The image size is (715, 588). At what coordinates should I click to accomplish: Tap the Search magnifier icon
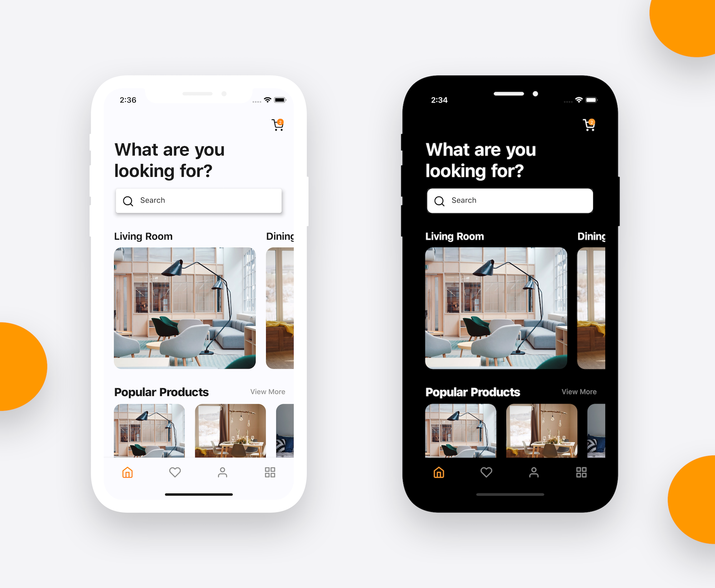pos(128,200)
